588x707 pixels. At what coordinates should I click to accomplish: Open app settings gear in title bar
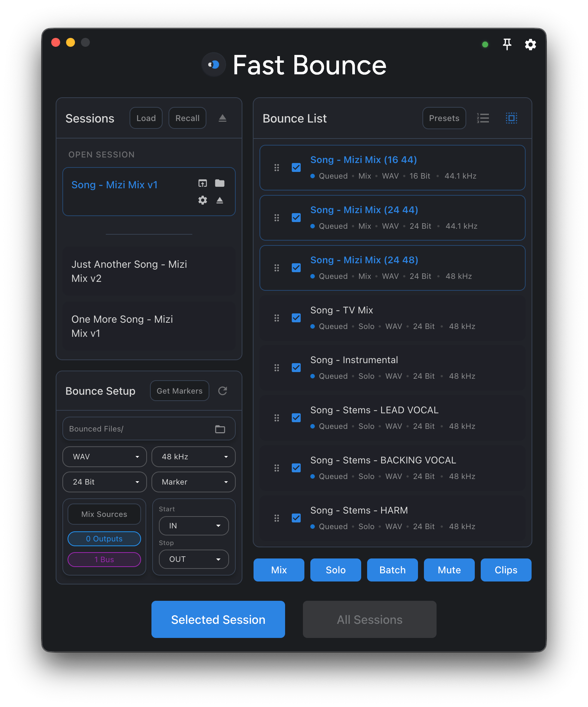pyautogui.click(x=530, y=45)
